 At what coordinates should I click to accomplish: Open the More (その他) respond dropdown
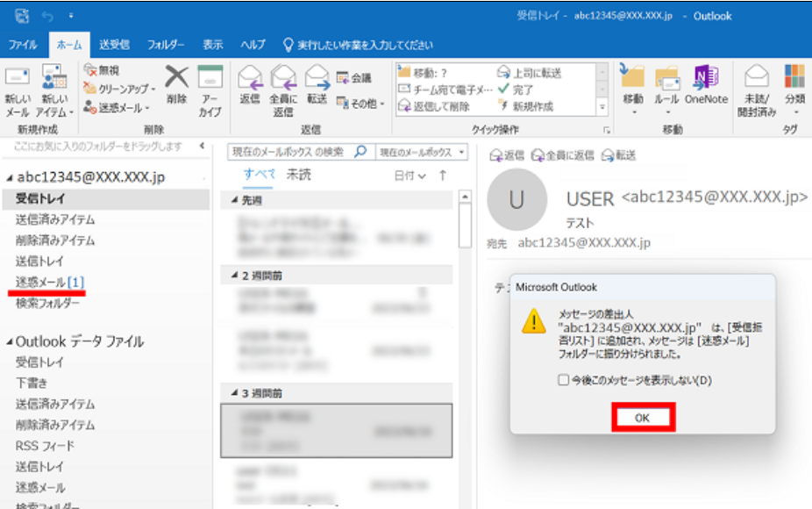360,104
